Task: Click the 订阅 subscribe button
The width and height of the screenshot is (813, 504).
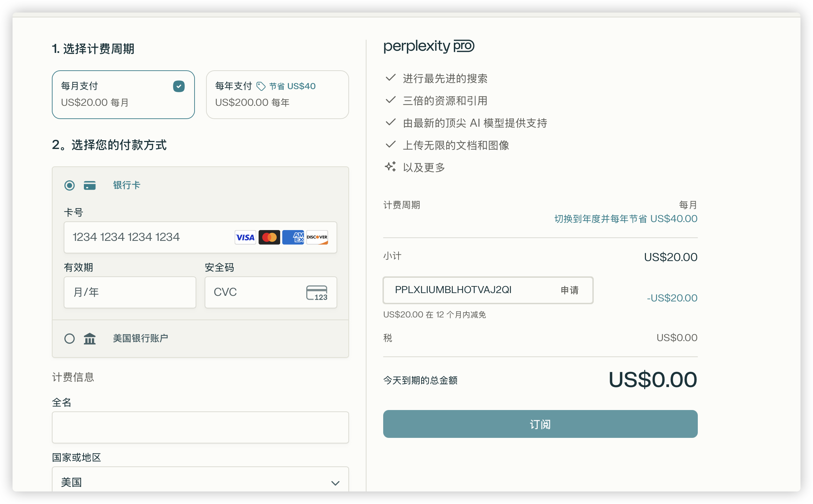Action: pyautogui.click(x=540, y=424)
